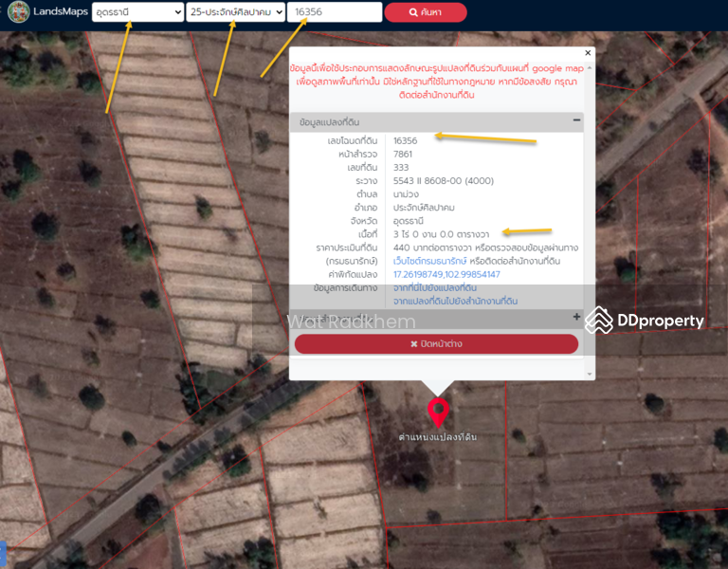The image size is (728, 569).
Task: Click the popup scrollbar down arrow
Action: pyautogui.click(x=589, y=374)
